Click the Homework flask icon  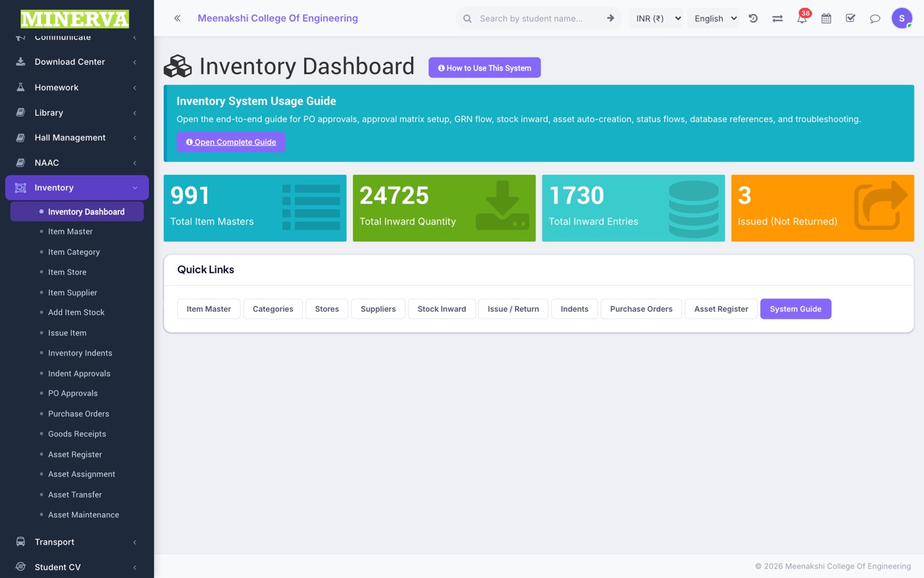pos(20,87)
